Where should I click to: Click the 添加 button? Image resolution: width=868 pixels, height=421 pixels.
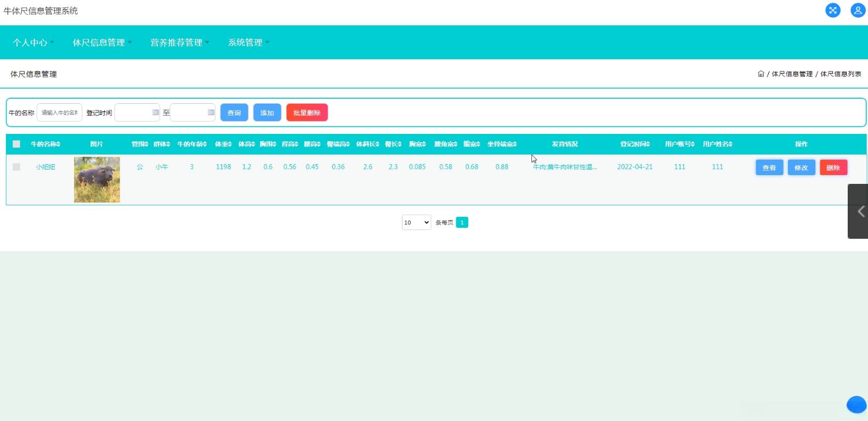[x=267, y=113]
